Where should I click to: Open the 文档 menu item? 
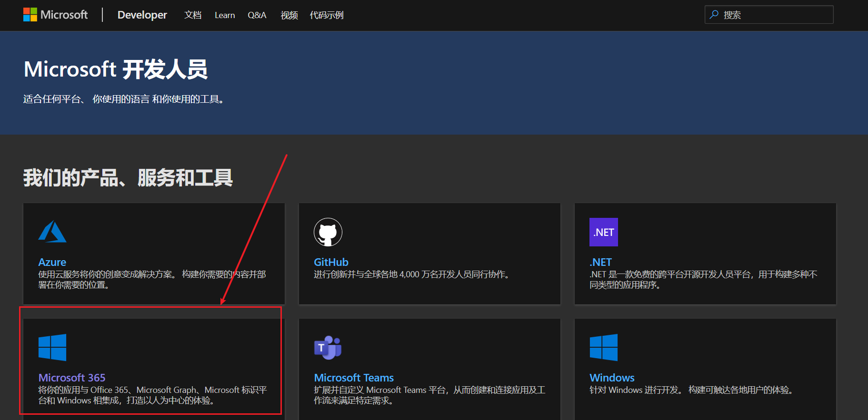(x=193, y=15)
